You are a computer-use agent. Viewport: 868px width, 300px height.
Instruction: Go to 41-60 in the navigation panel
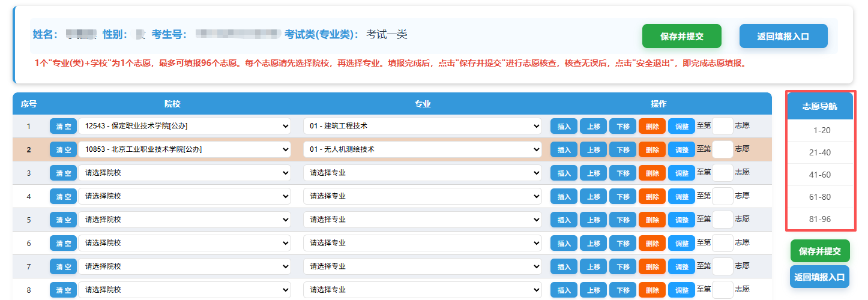[820, 175]
